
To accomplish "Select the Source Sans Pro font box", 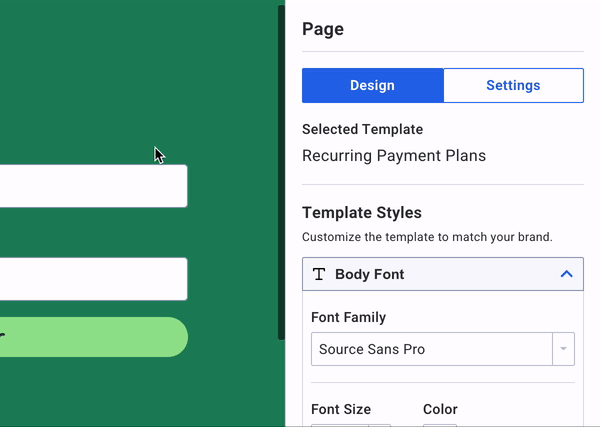I will tap(432, 349).
